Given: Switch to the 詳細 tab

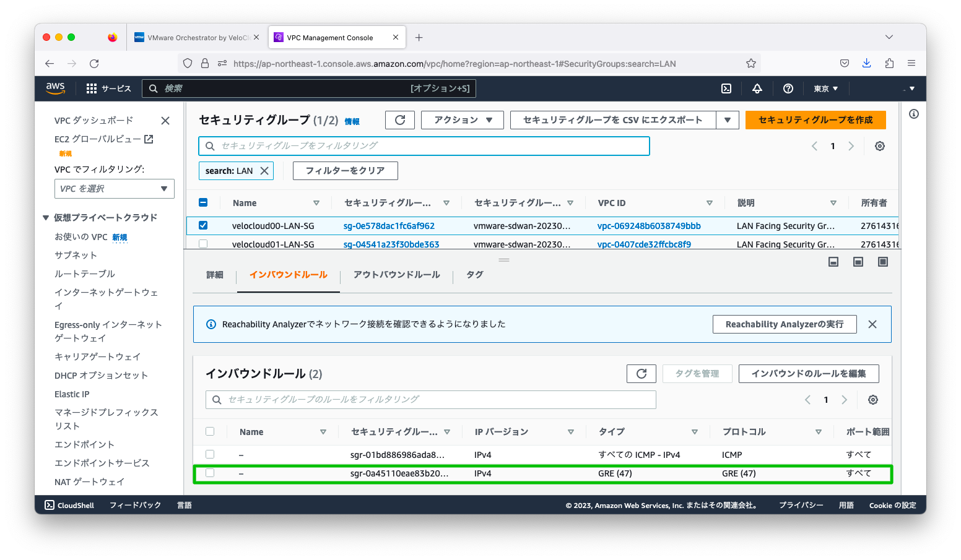Looking at the screenshot, I should click(215, 275).
